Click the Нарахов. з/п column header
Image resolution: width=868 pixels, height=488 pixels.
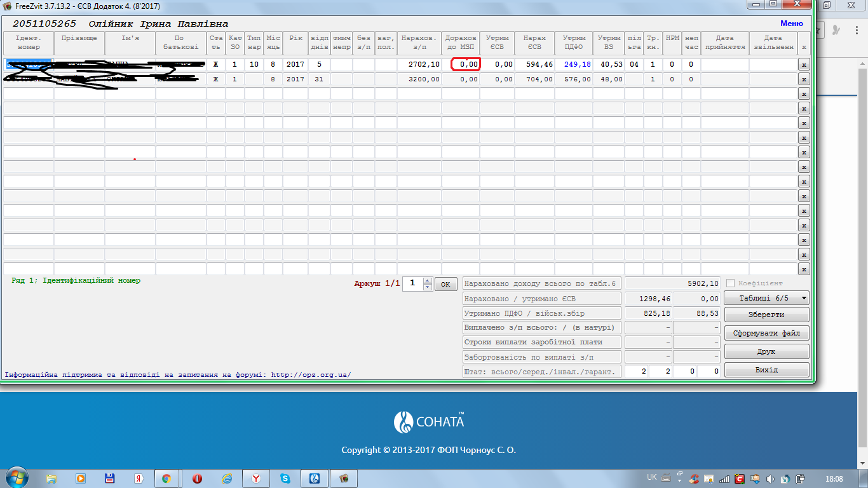(419, 43)
